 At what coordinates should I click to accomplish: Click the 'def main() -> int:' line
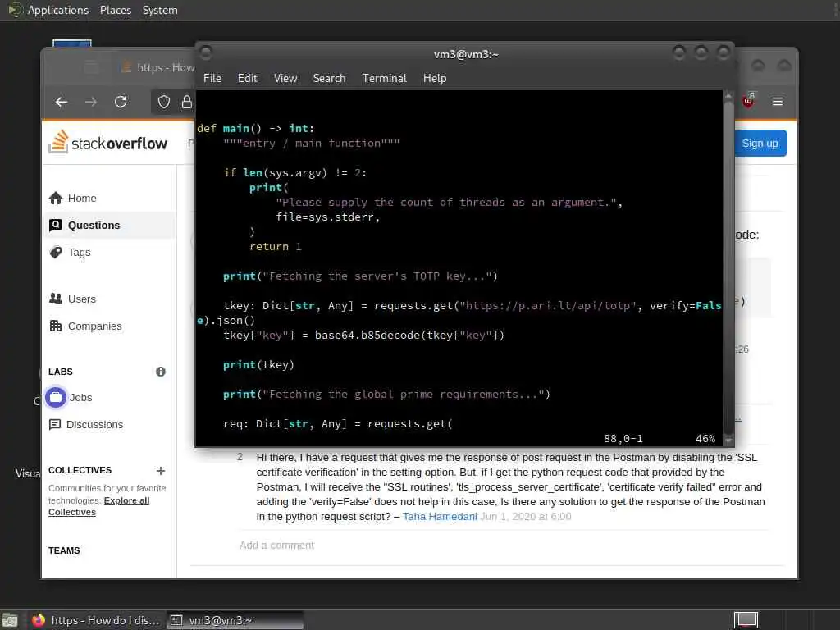pos(256,129)
